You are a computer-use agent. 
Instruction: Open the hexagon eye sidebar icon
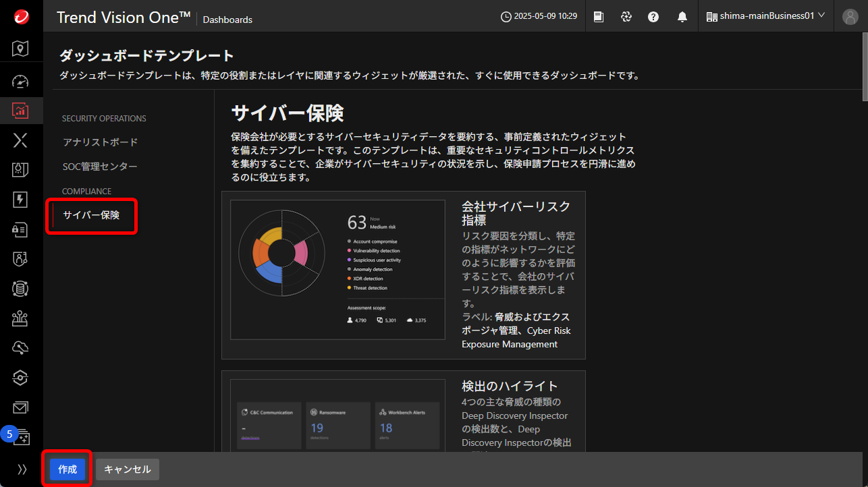coord(21,378)
